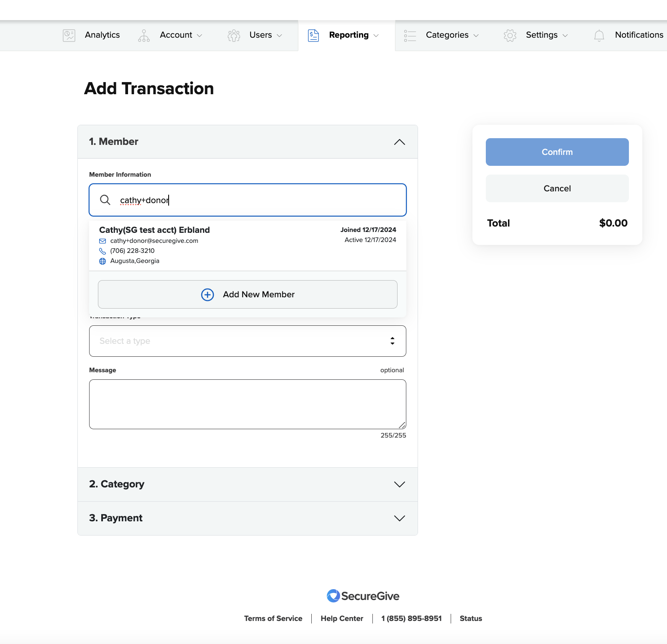This screenshot has width=667, height=644.
Task: Click the search magnifier icon in member field
Action: (105, 200)
